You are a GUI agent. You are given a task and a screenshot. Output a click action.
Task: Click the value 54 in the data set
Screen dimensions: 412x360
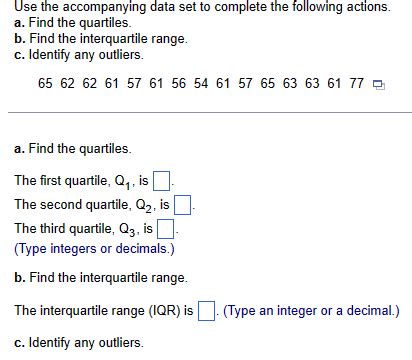[x=201, y=83]
